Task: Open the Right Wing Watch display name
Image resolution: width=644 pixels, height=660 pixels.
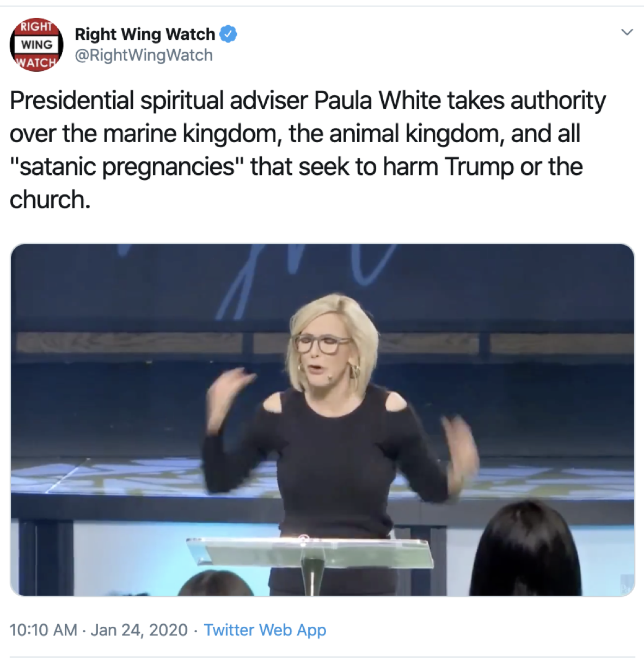Action: pos(145,34)
